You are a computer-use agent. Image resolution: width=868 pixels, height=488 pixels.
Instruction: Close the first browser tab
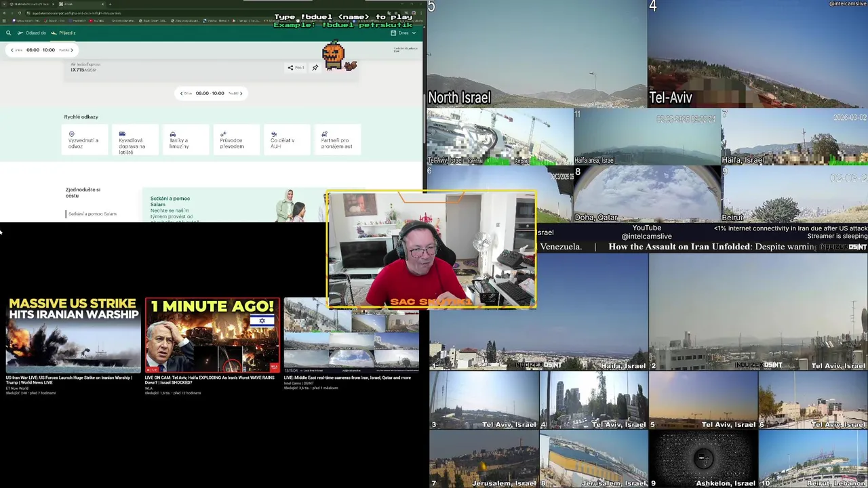[x=52, y=4]
